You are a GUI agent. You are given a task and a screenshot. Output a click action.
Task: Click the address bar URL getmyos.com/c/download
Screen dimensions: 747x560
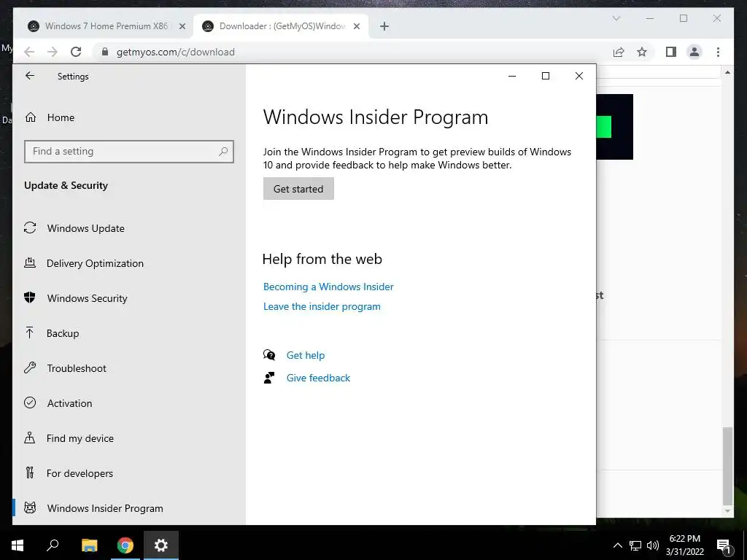pyautogui.click(x=175, y=52)
